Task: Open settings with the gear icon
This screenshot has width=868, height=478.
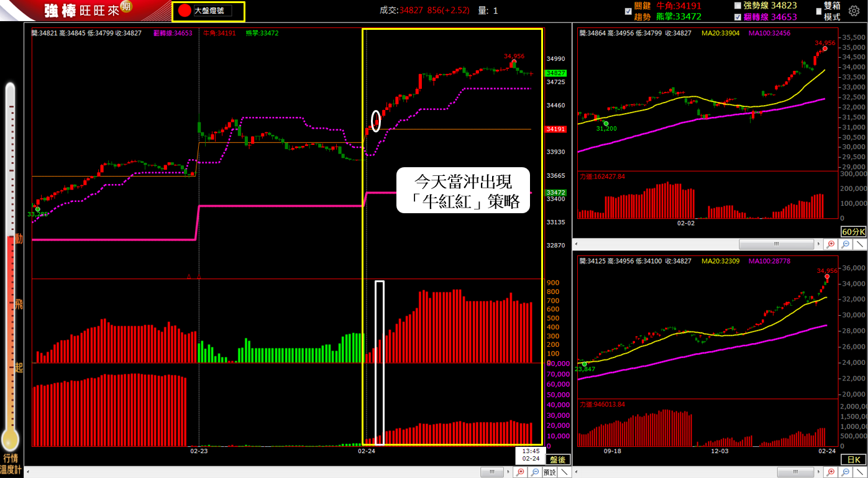Action: [x=854, y=11]
